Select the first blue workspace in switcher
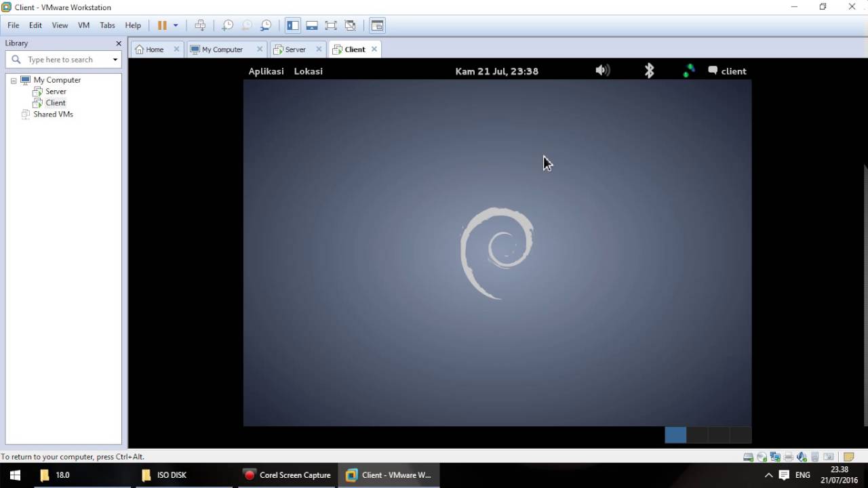This screenshot has height=488, width=868. pyautogui.click(x=675, y=435)
